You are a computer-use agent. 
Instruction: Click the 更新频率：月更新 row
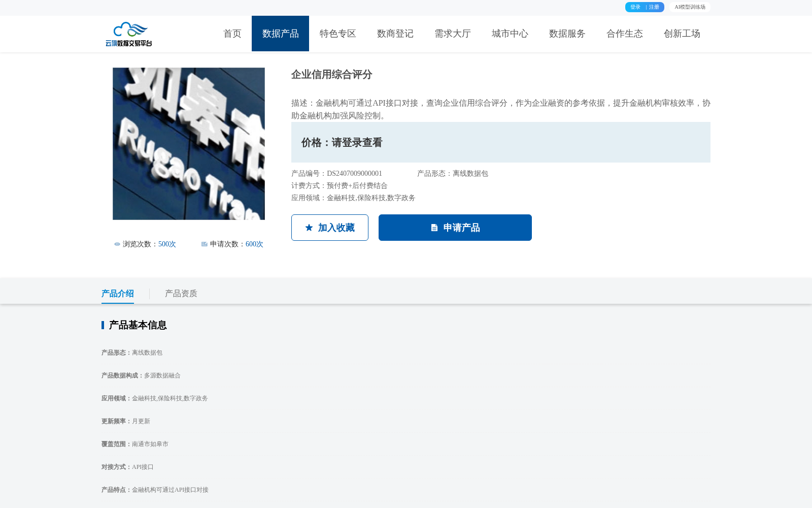126,421
